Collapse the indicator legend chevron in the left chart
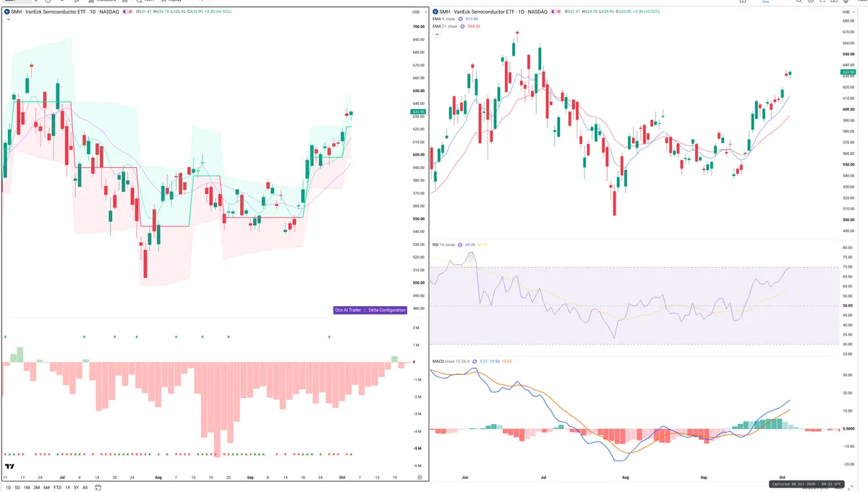This screenshot has height=492, width=868. coord(8,20)
